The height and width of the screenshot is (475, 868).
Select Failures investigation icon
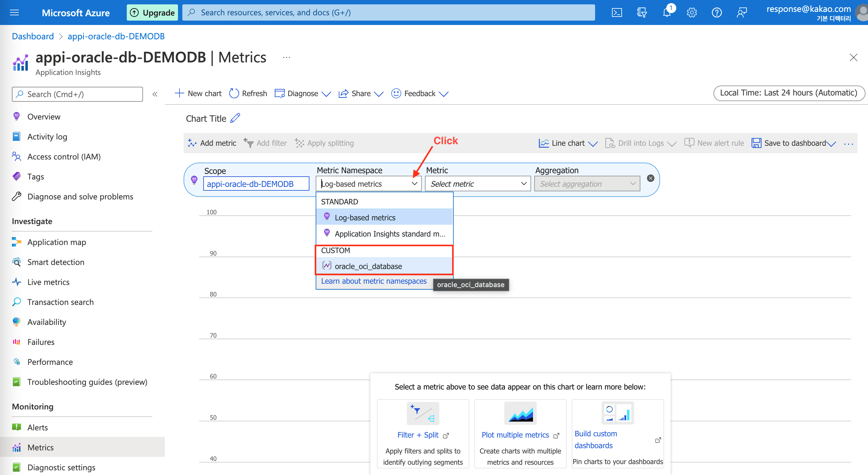coord(16,341)
